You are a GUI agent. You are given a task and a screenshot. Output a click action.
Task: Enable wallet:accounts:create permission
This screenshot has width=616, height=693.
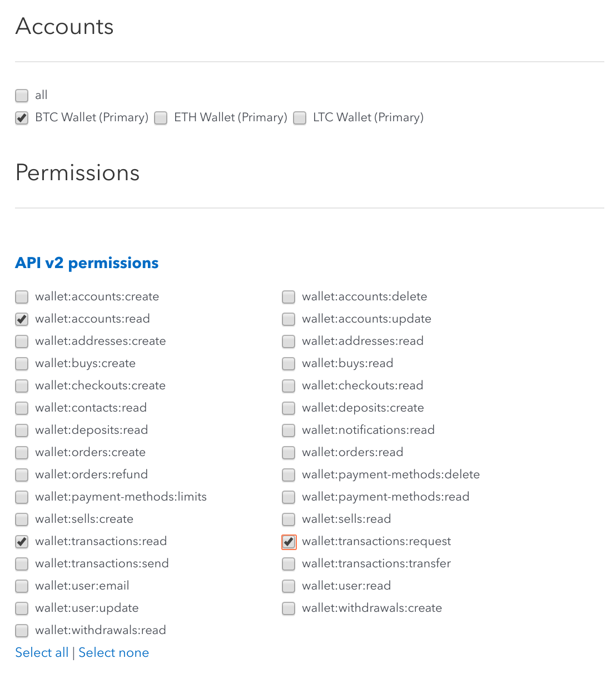click(x=22, y=297)
